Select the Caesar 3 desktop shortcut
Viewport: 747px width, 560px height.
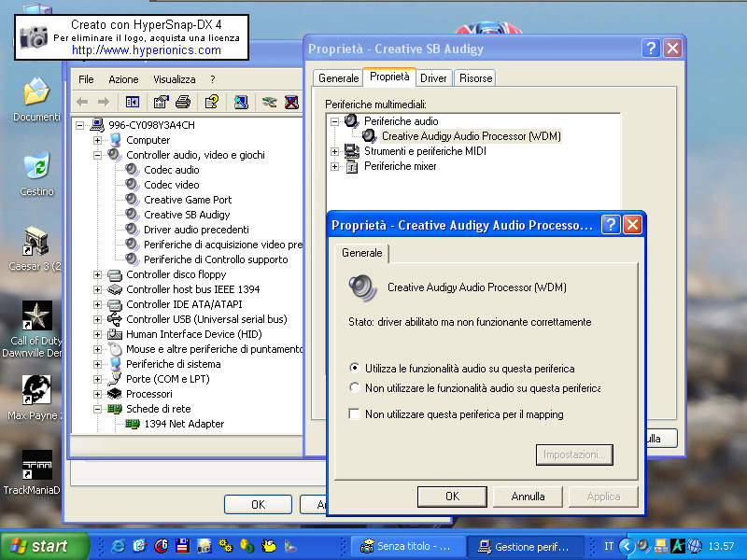35,241
